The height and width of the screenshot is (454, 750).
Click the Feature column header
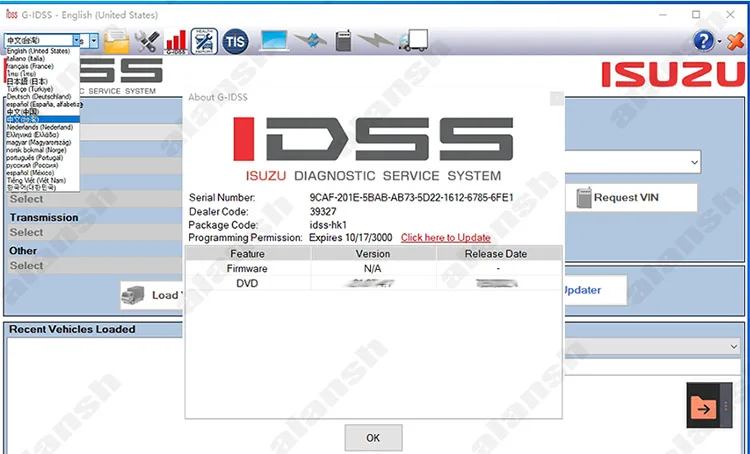(247, 254)
